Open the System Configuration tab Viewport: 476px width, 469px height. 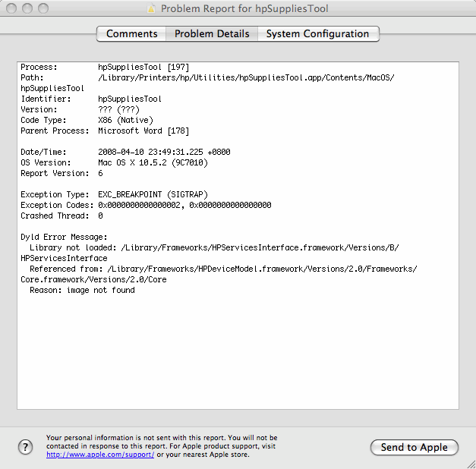click(317, 33)
